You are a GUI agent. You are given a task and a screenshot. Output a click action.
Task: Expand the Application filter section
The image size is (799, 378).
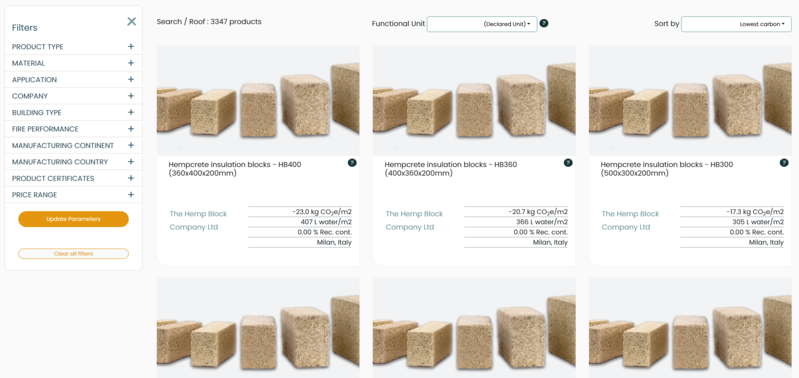(73, 79)
